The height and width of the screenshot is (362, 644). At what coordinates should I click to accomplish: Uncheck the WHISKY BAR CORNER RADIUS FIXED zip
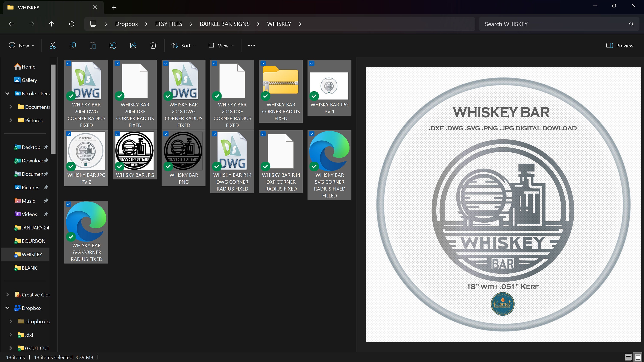263,63
